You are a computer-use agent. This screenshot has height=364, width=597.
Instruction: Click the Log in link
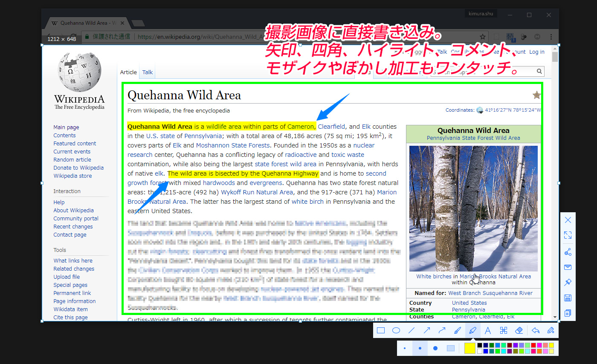pyautogui.click(x=536, y=52)
